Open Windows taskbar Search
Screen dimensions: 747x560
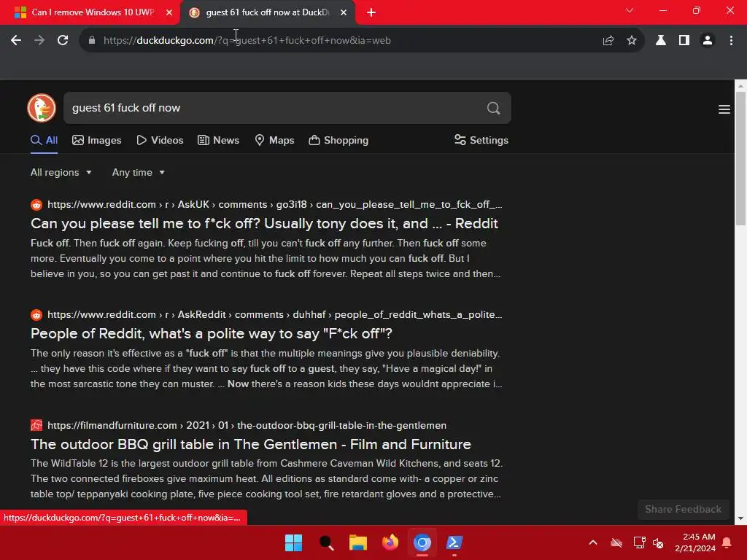326,542
